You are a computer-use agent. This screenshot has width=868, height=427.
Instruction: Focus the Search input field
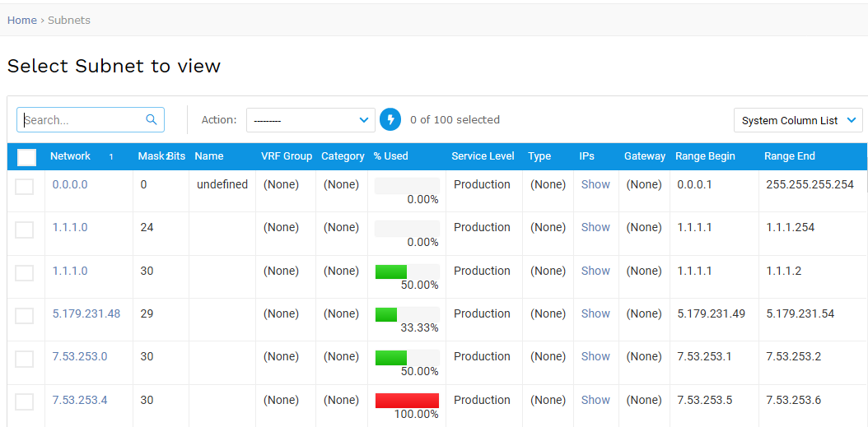click(x=82, y=120)
